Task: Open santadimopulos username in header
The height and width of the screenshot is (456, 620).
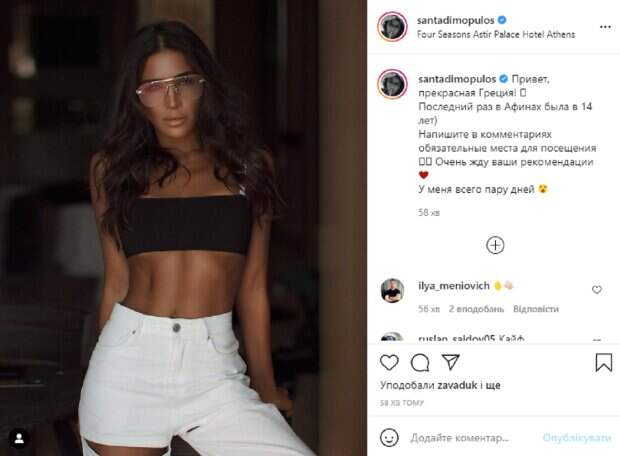Action: 456,20
